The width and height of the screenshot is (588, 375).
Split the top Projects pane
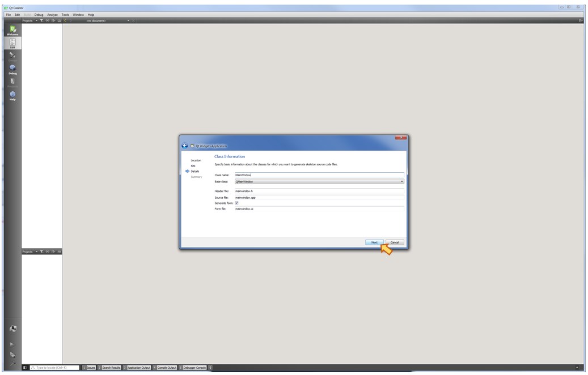tap(53, 20)
